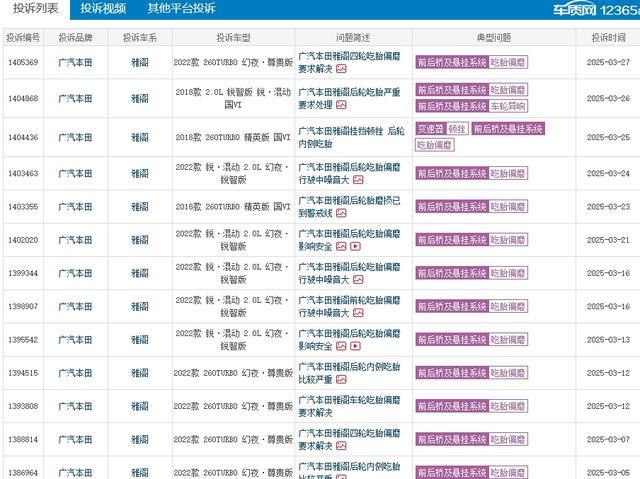
Task: Open complaint 后轮胎磨损已到警戒线
Action: pyautogui.click(x=349, y=207)
